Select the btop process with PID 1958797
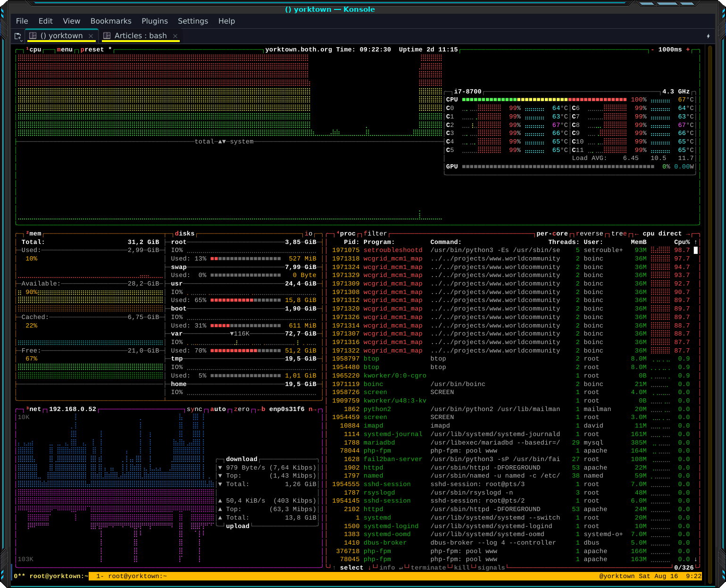 tap(511, 359)
